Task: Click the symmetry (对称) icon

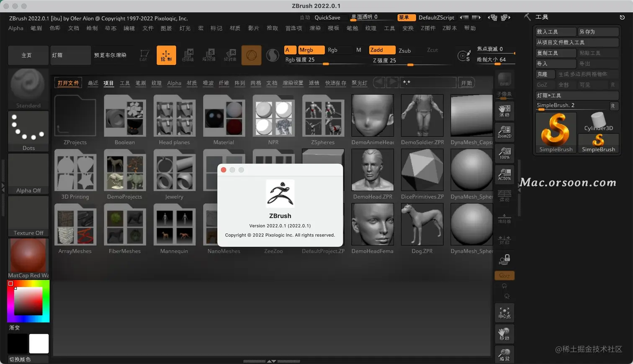Action: pyautogui.click(x=504, y=239)
